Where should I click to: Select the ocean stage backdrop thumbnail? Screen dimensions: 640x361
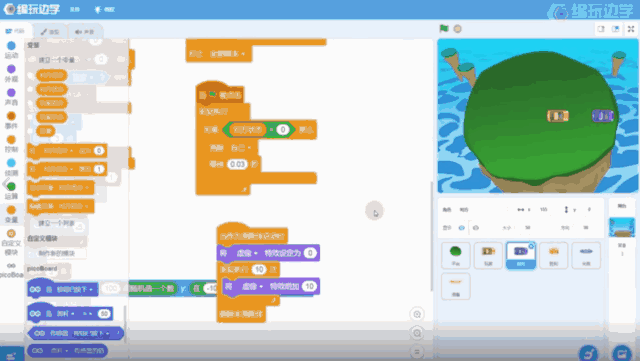pyautogui.click(x=622, y=227)
